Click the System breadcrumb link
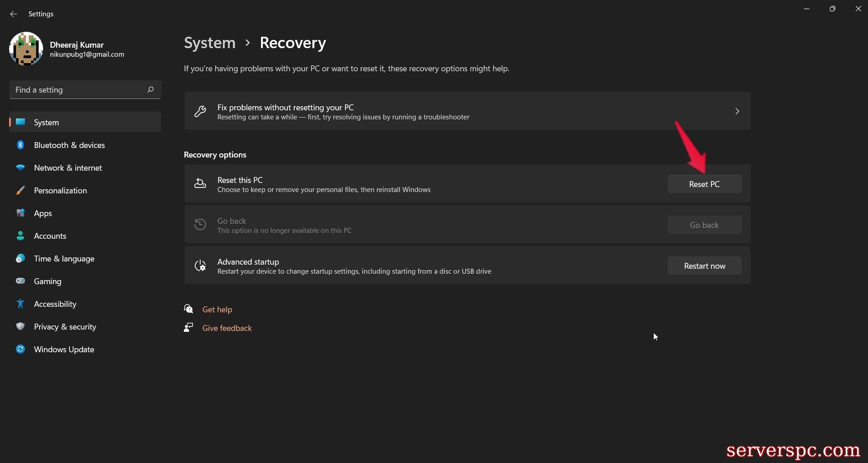The height and width of the screenshot is (463, 868). coord(210,43)
